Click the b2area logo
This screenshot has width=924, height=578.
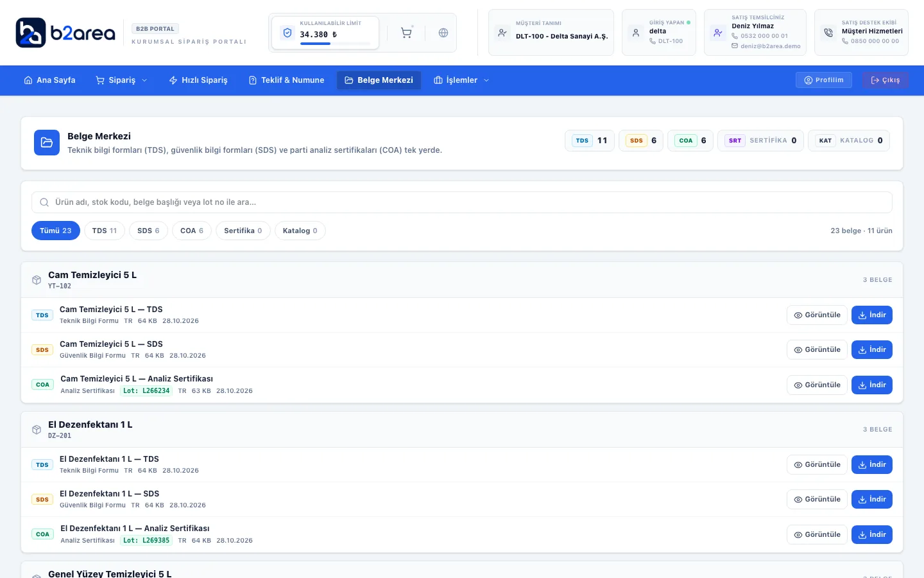[x=65, y=33]
